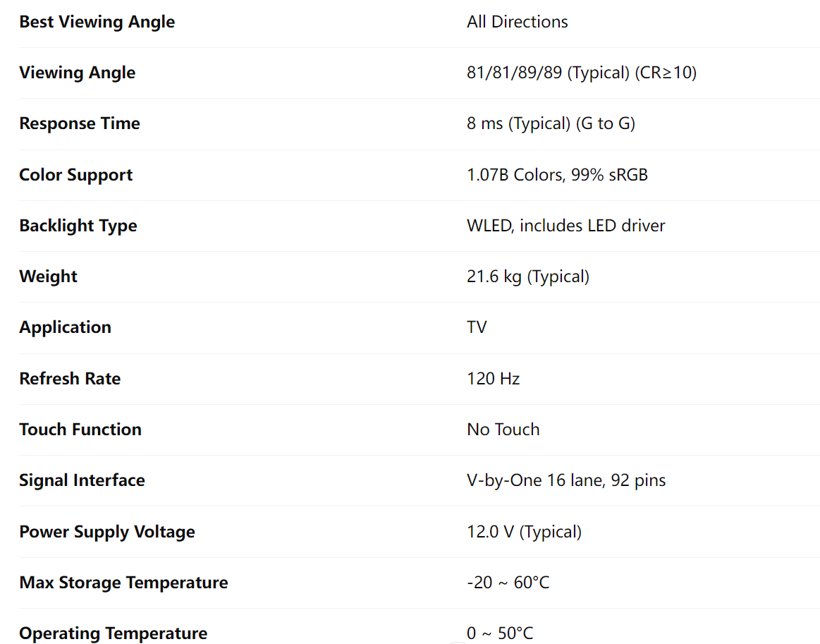Select the 8 ms response time value

pos(551,123)
